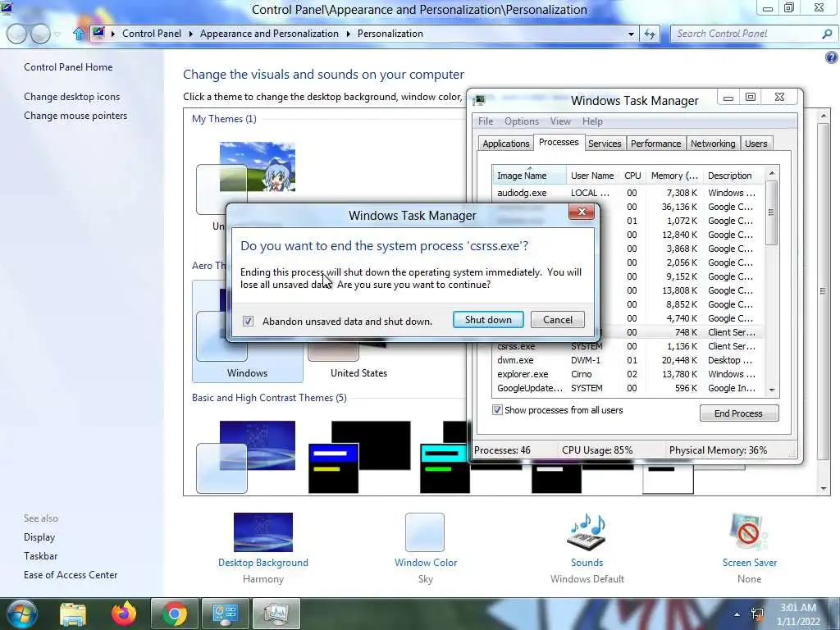Toggle Abandon unsaved data checkbox
Viewport: 840px width, 630px height.
[248, 321]
